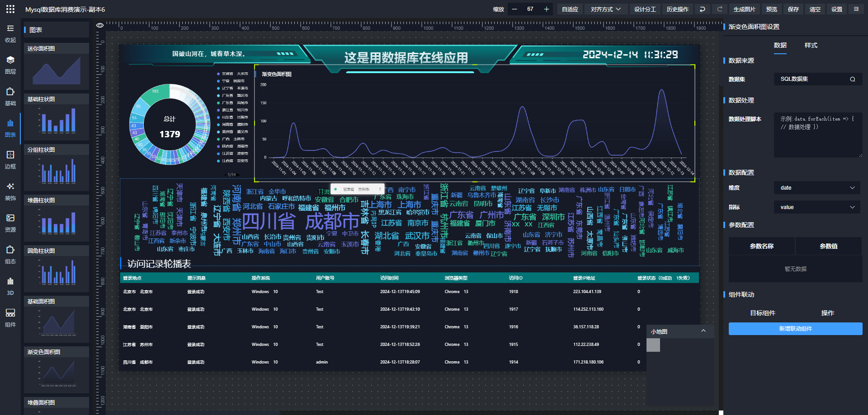Click the 生成图片 button

[x=744, y=9]
